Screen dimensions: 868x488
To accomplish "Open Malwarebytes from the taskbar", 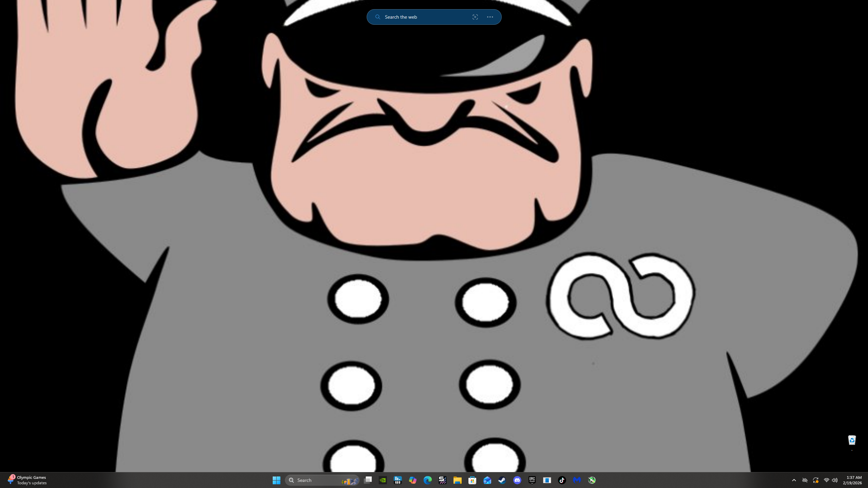I will coord(577,480).
